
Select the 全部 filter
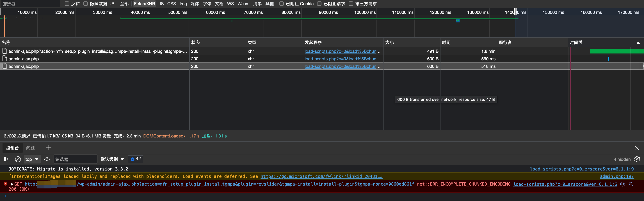(124, 4)
